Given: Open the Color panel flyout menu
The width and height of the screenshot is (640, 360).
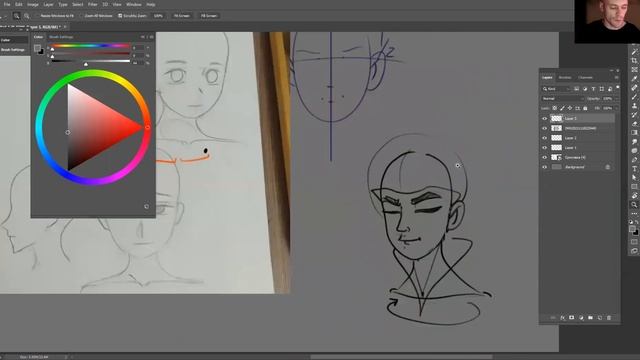Looking at the screenshot, I should click(151, 37).
